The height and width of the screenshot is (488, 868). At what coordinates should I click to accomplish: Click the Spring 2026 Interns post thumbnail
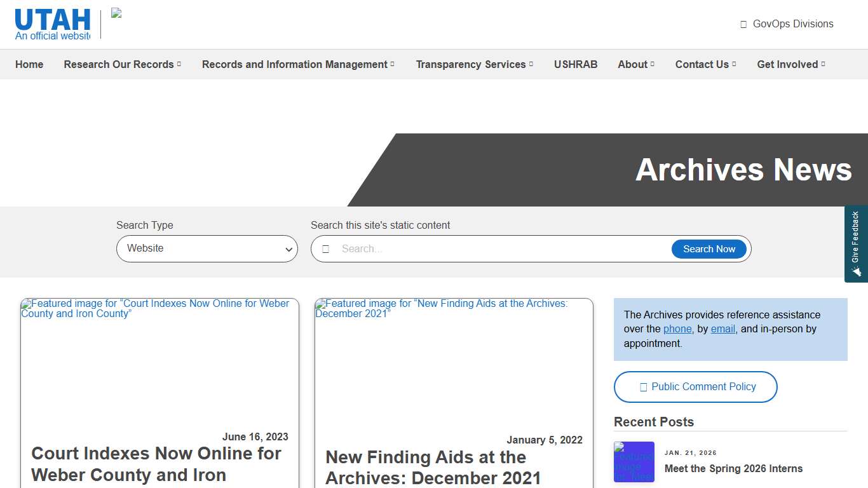[x=634, y=462]
